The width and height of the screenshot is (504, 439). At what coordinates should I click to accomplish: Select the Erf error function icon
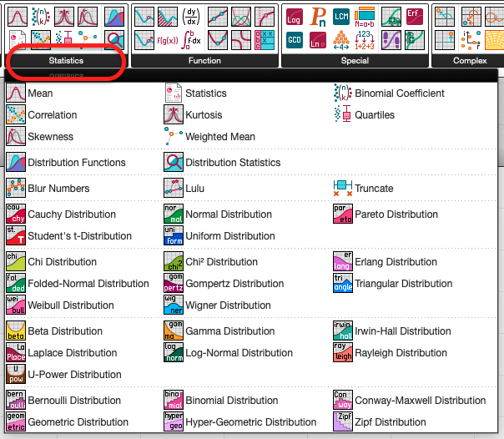click(415, 17)
